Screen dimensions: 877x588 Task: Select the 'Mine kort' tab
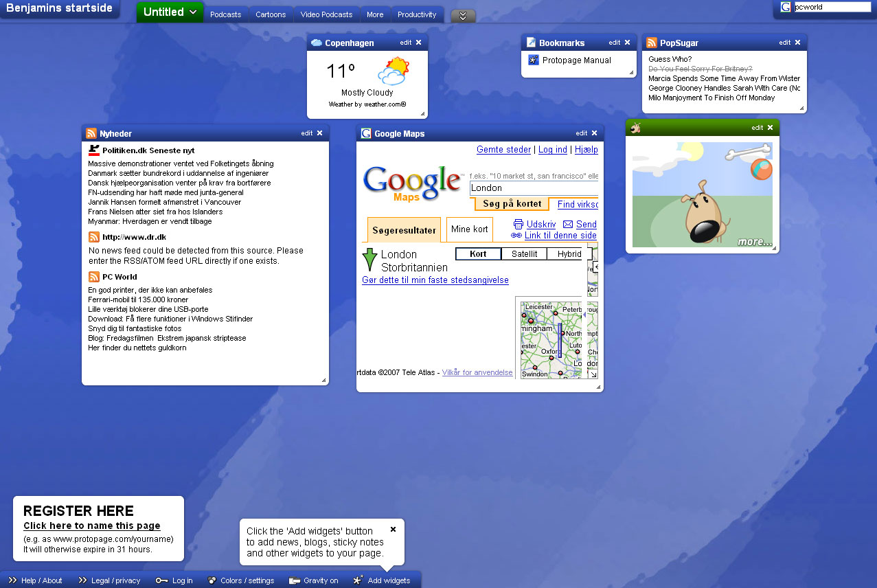pos(470,229)
